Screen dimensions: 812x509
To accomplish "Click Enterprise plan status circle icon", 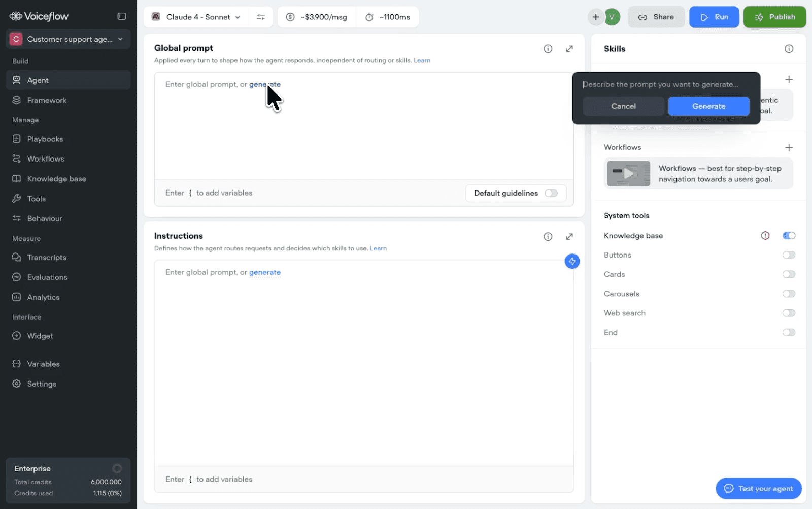I will pyautogui.click(x=117, y=468).
